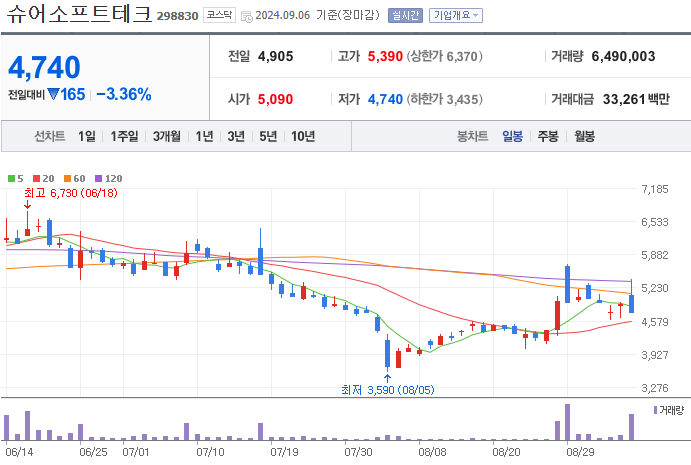Click green 5-day moving average legend swatch
The height and width of the screenshot is (465, 691).
(x=11, y=179)
